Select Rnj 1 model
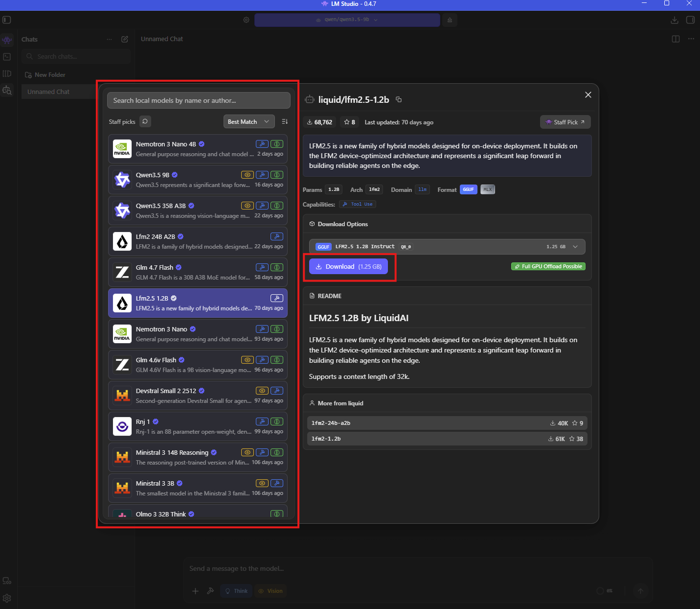700x609 pixels. pyautogui.click(x=198, y=426)
